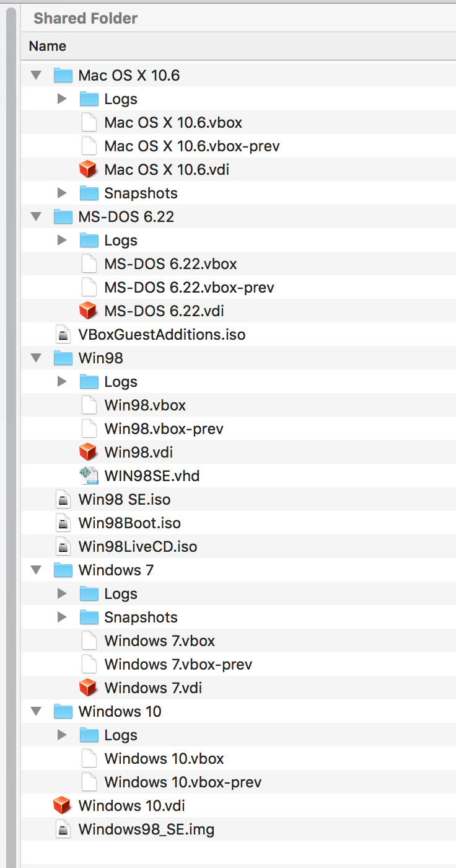Click the Windows 10.vbox document icon
Image resolution: width=456 pixels, height=868 pixels.
click(89, 758)
